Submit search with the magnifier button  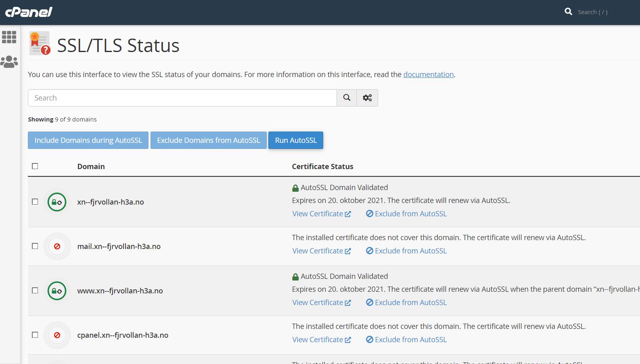(x=347, y=98)
